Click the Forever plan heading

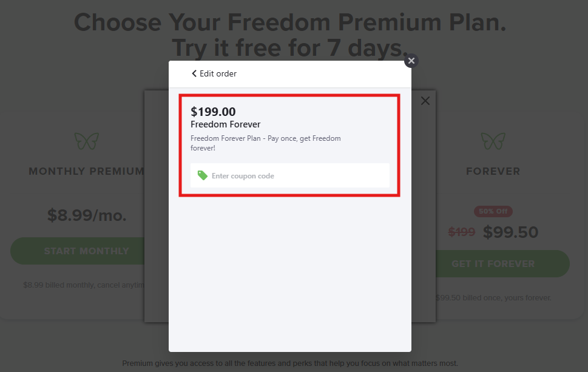(493, 171)
